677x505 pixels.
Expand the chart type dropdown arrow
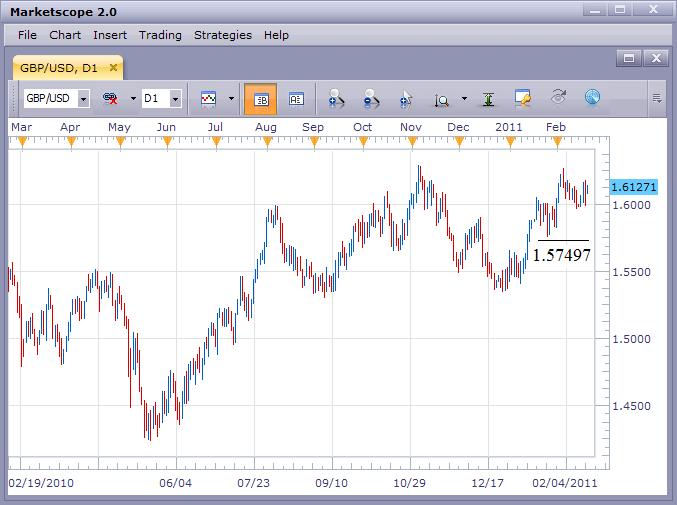point(231,98)
